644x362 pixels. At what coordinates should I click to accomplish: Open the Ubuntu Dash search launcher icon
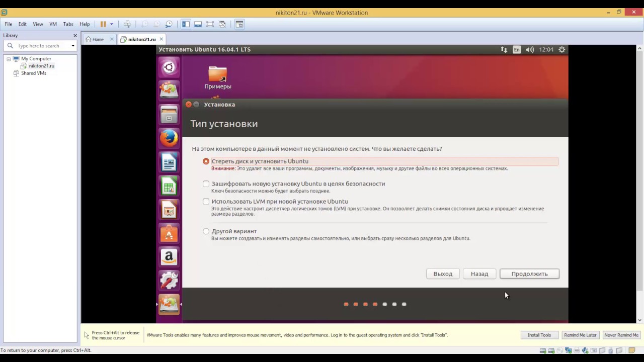coord(169,67)
